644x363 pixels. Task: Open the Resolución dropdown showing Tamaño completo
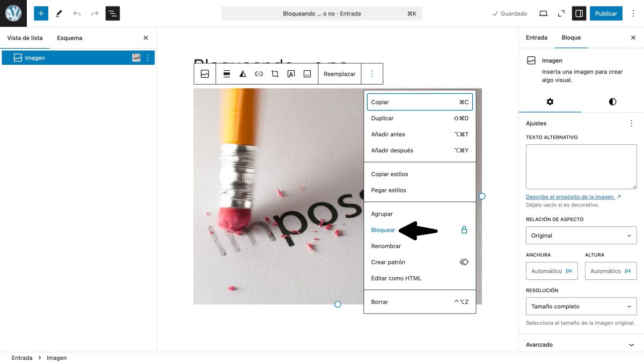point(581,306)
